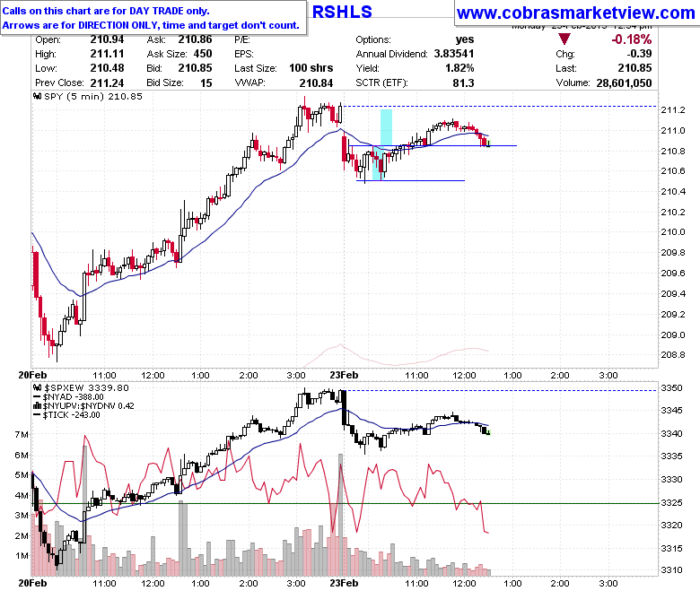Click the High value 211.11
This screenshot has height=591, width=700.
(x=107, y=54)
